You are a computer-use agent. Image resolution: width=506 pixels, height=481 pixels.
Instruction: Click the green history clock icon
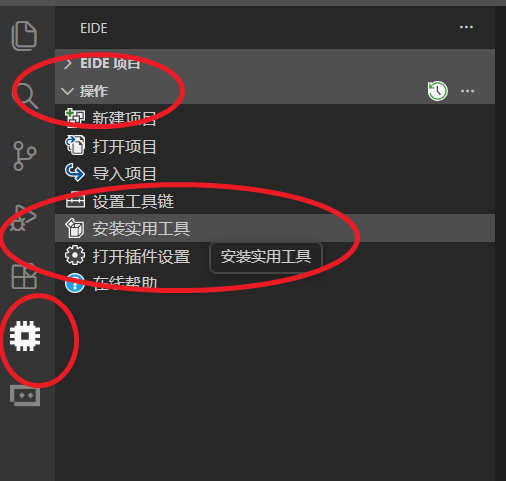coord(437,91)
